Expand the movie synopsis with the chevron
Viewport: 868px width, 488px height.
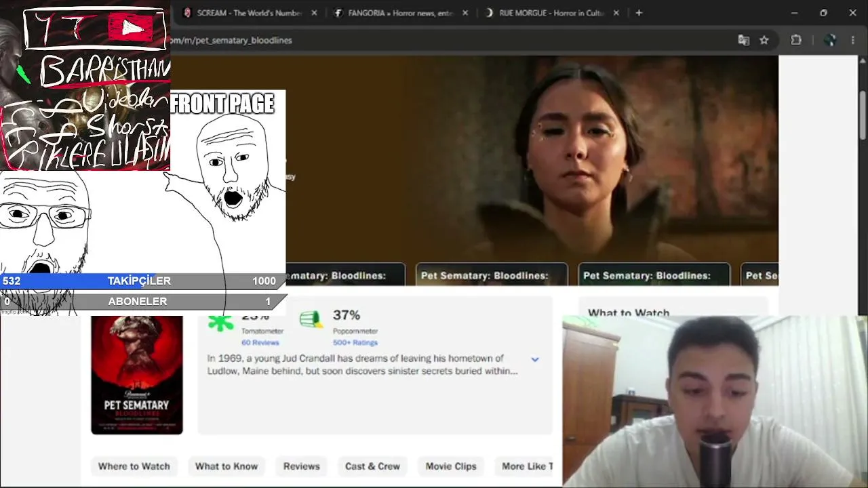point(535,359)
